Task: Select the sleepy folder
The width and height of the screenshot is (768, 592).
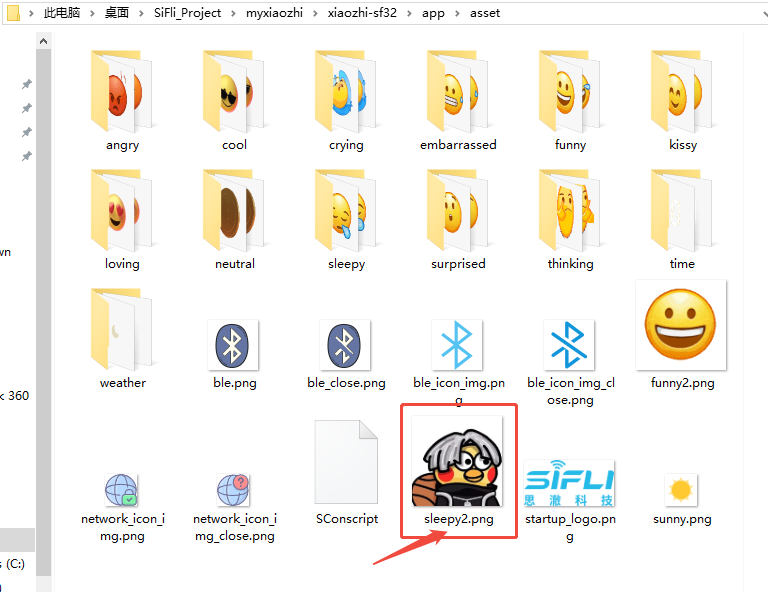Action: [346, 219]
